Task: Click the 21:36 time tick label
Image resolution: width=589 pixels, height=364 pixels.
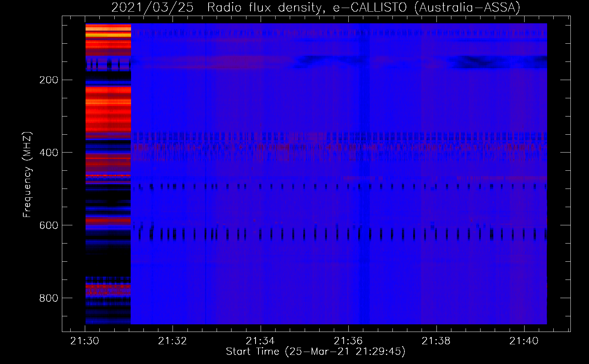Action: point(348,341)
